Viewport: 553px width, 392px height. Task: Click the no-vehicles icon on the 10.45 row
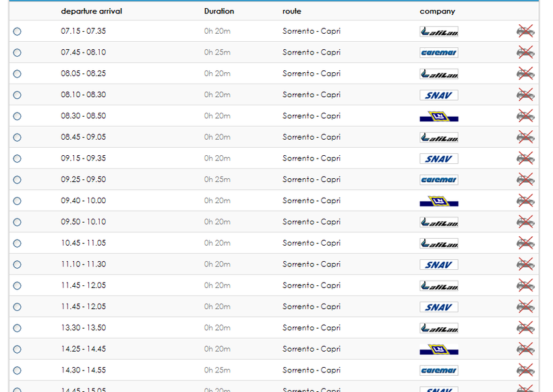click(525, 243)
